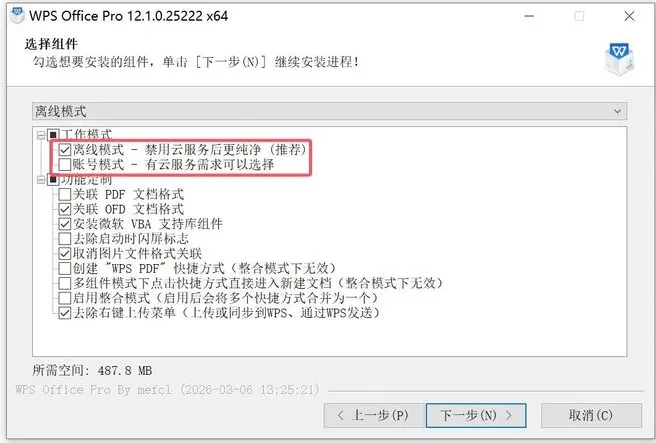Cancel installation with 取消(C) button
The width and height of the screenshot is (656, 443).
coord(591,415)
